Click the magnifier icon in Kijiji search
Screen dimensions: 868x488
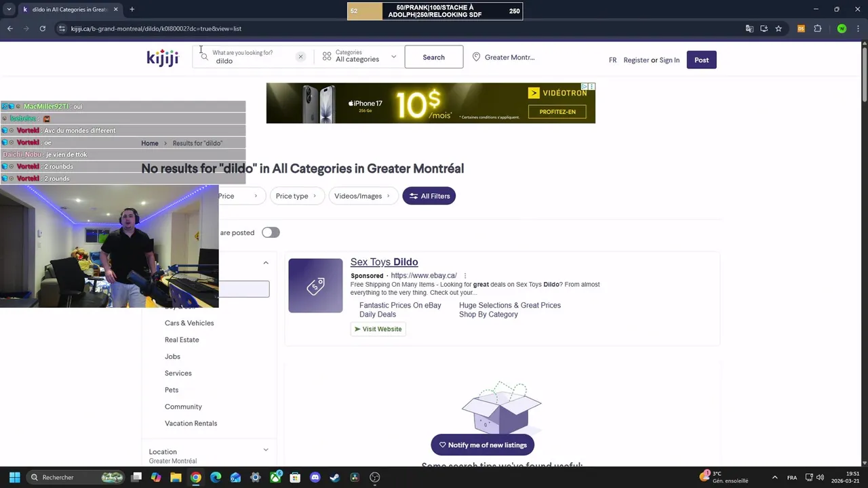pos(204,57)
